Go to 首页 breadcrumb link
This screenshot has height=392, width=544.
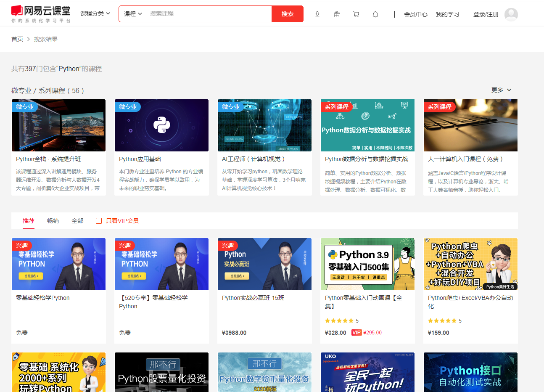17,39
